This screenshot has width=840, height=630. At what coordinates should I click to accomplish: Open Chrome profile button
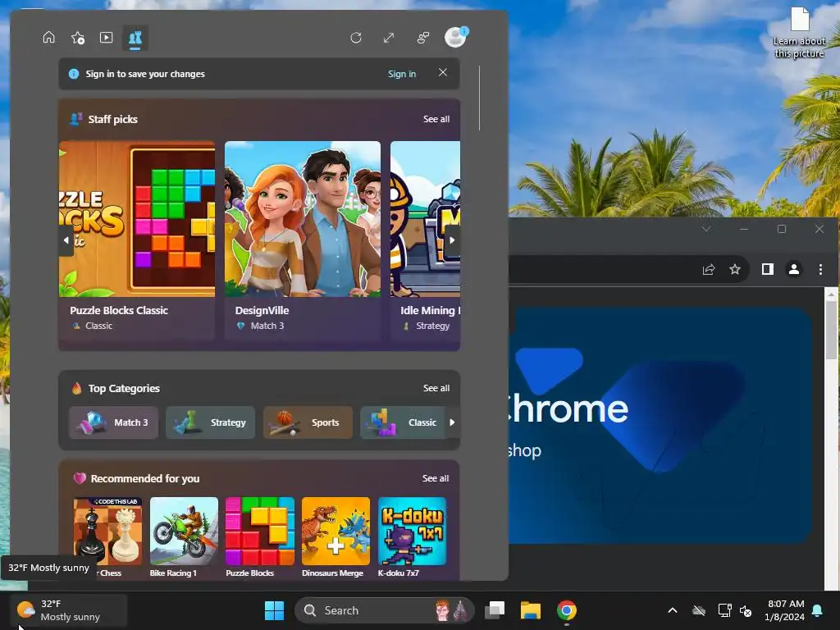click(794, 269)
